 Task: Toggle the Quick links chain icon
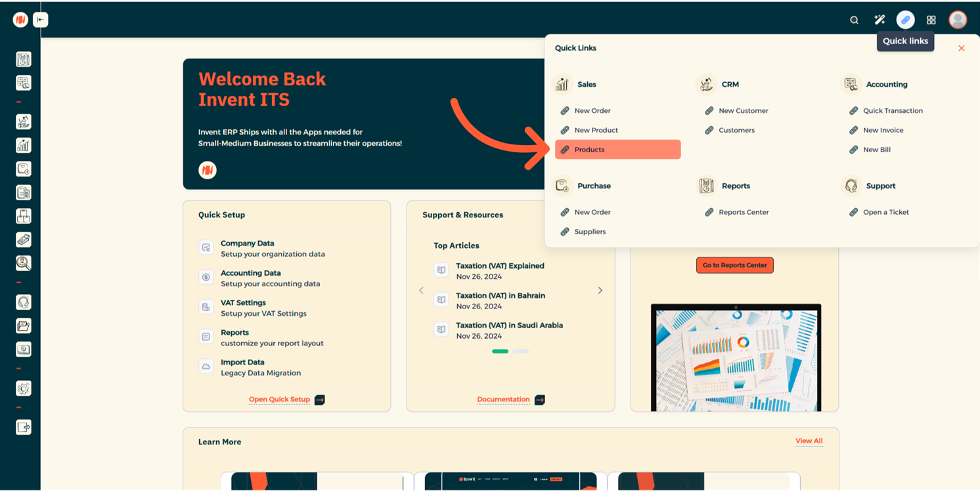[905, 20]
